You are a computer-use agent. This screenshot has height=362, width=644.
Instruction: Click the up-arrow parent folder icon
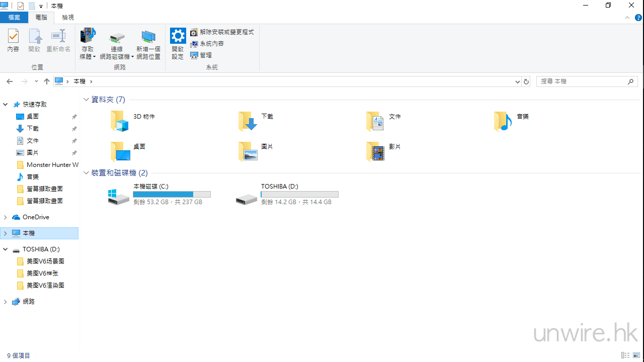click(x=47, y=81)
